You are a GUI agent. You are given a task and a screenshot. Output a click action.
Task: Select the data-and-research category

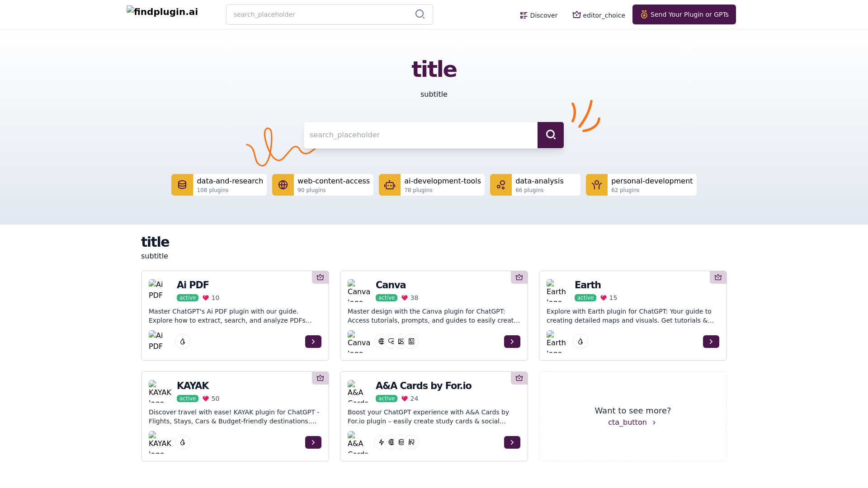pos(219,185)
